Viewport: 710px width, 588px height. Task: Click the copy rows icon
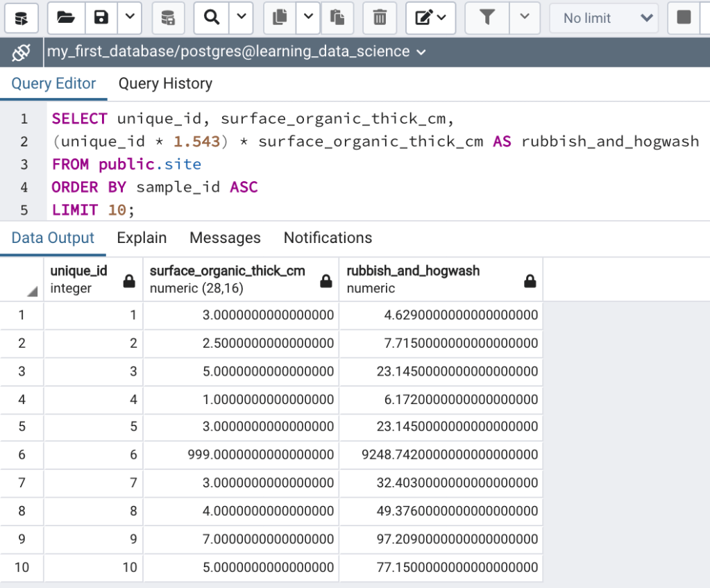click(x=280, y=17)
